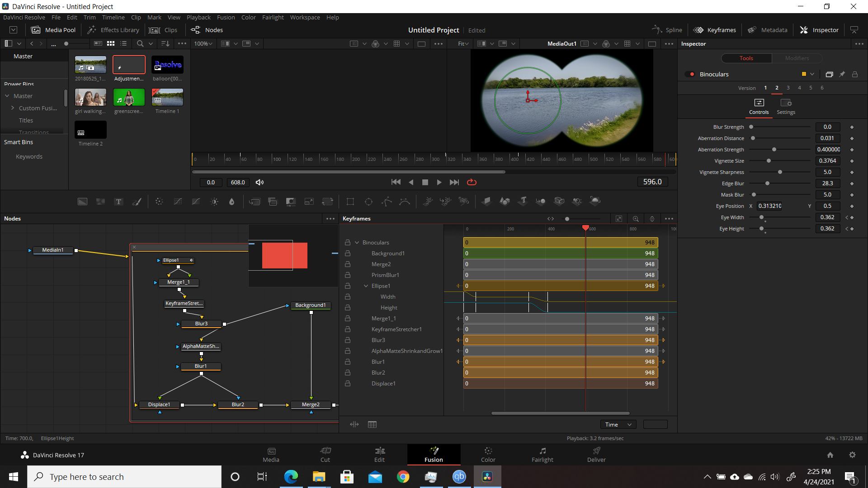Viewport: 868px width, 488px height.
Task: Add a Resize node from the toolbar
Action: 309,202
